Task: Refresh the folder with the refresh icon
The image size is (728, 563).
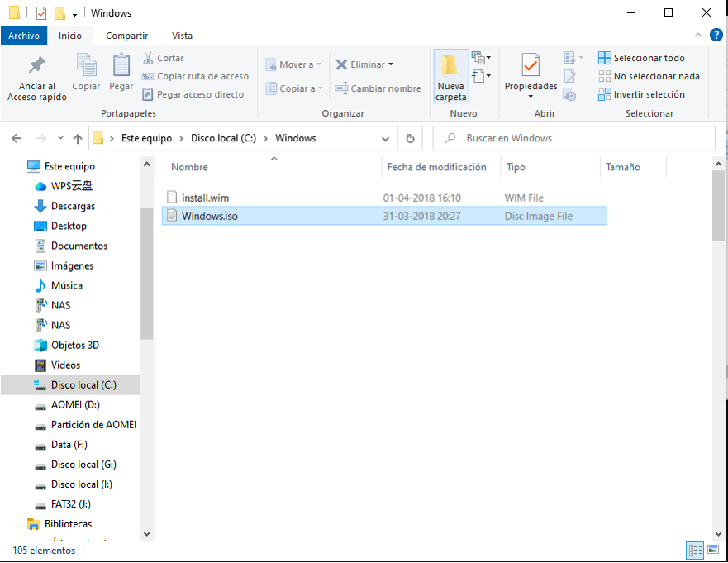Action: click(411, 138)
